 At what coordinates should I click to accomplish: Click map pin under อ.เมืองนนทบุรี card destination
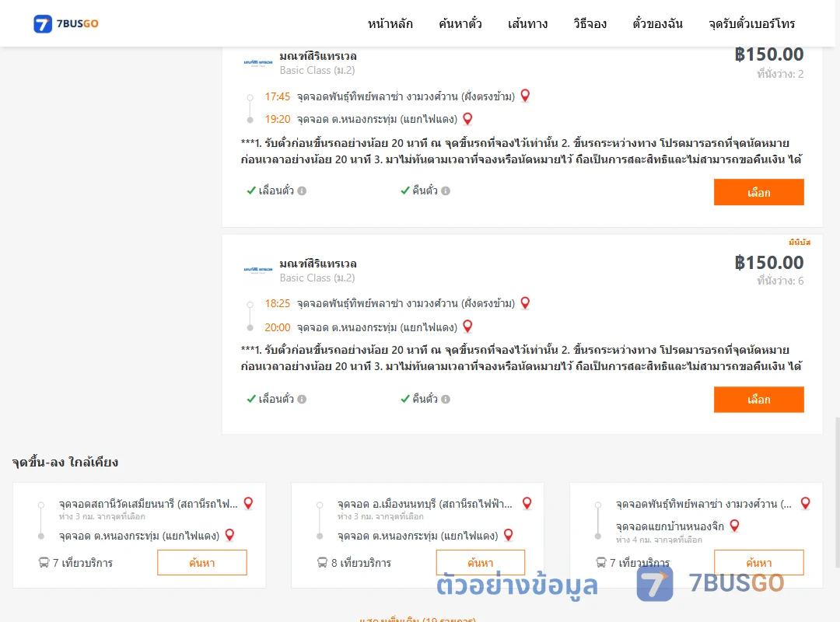(509, 535)
